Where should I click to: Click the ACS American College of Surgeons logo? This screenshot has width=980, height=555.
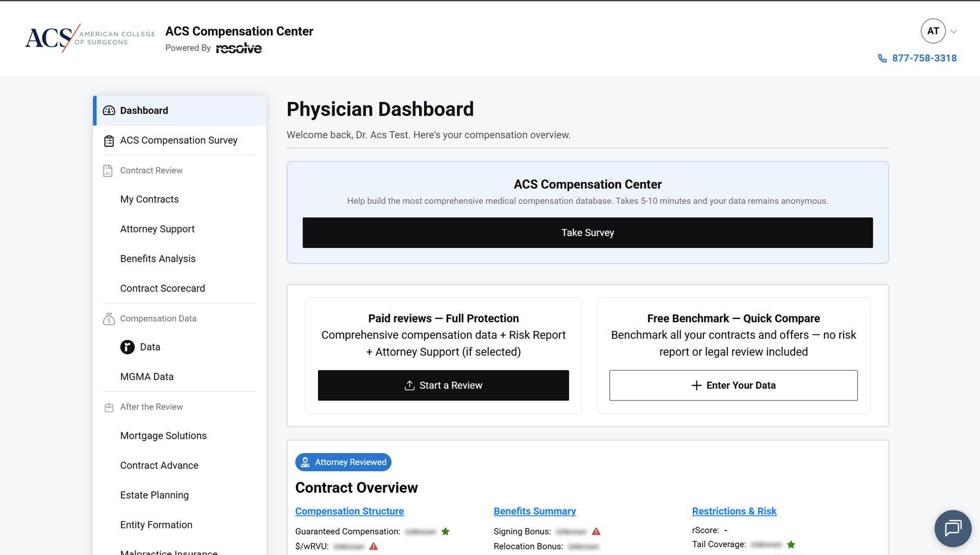90,38
